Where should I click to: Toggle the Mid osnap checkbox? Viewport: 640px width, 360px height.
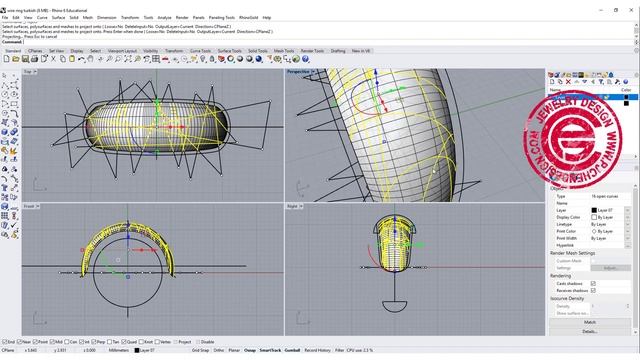tap(52, 342)
